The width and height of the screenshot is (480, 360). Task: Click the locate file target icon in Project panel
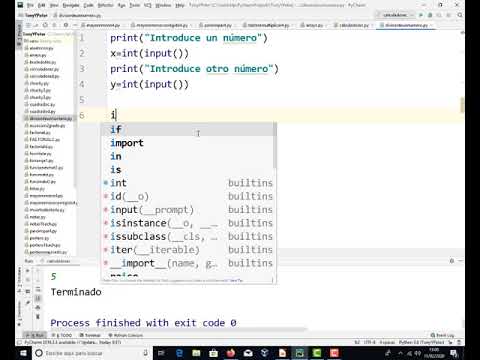45,25
